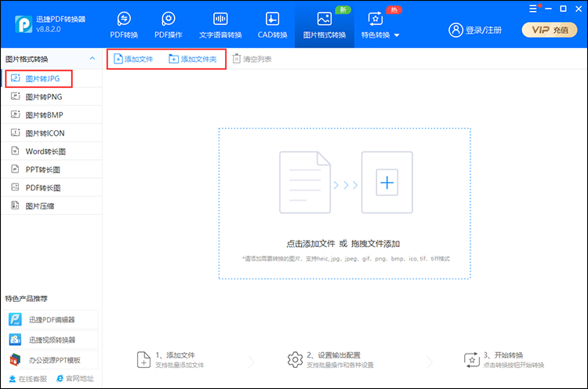Click the plus icon in drop zone
This screenshot has width=588, height=389.
[x=387, y=183]
